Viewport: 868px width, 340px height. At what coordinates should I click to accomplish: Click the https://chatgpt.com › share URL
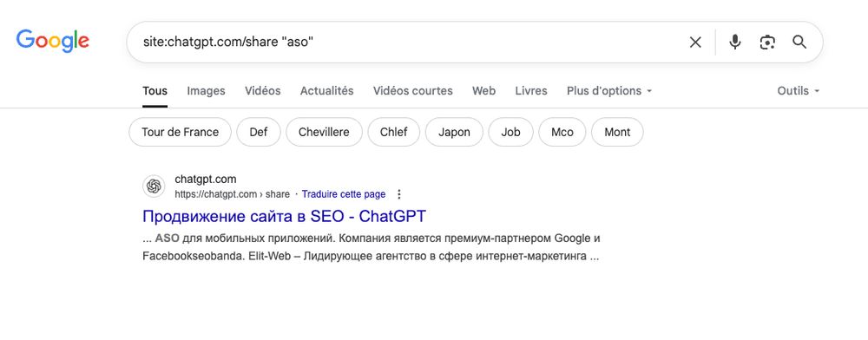pos(232,194)
